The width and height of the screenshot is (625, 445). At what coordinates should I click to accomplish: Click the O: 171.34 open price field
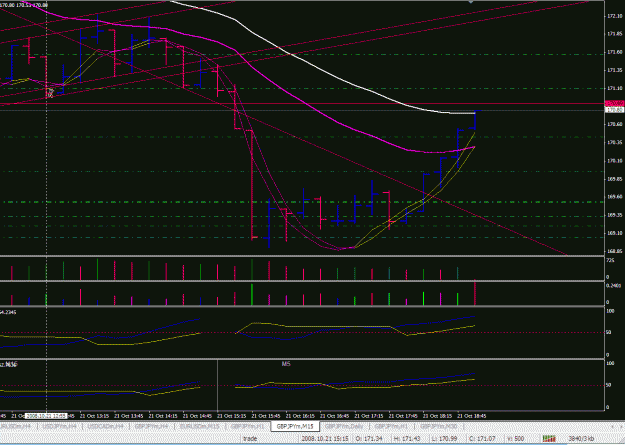point(371,439)
